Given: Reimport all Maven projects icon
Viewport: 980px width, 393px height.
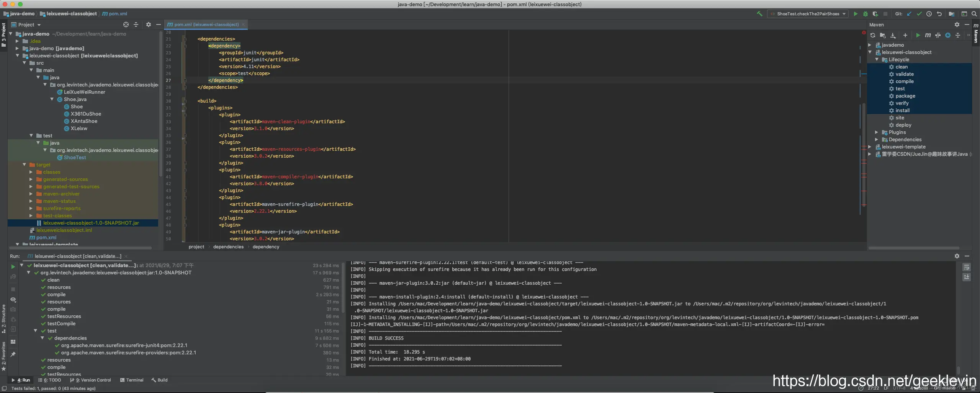Looking at the screenshot, I should tap(873, 35).
